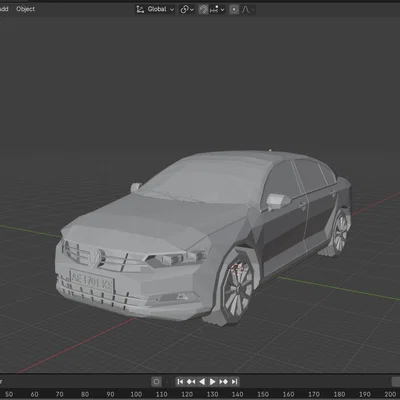
Task: Click frame 150 on the timeline
Action: 263,394
